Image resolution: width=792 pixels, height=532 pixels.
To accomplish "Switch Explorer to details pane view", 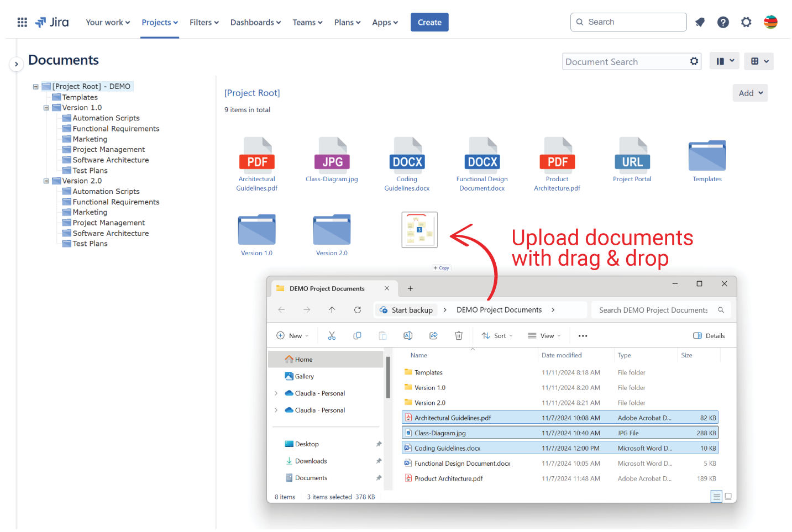I will pos(709,335).
